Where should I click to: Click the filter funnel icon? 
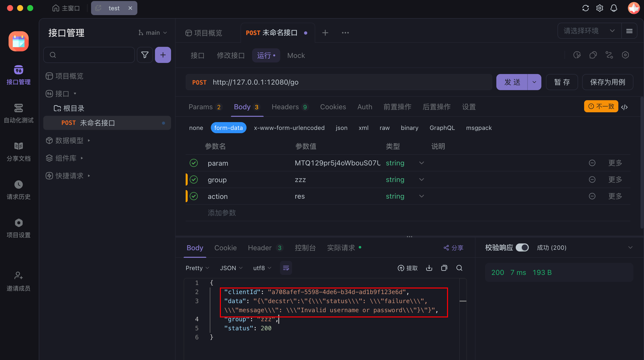click(x=145, y=55)
